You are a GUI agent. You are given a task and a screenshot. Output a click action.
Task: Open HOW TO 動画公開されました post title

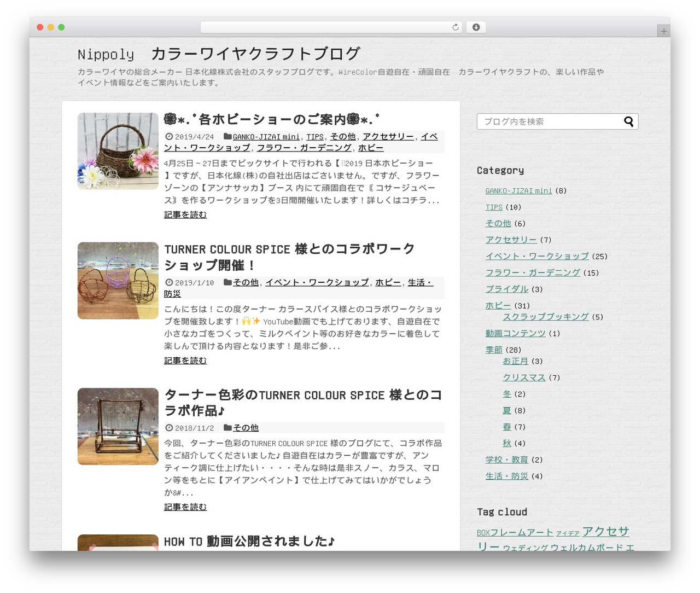249,542
